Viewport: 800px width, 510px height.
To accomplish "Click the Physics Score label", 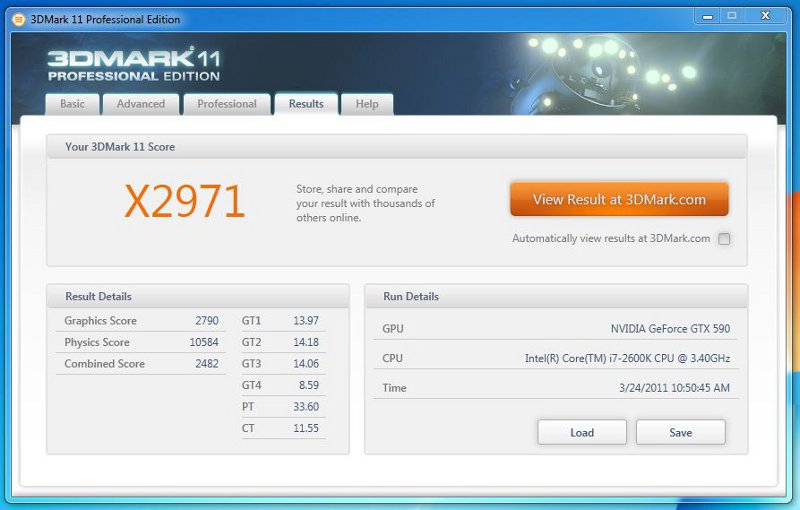I will pos(97,342).
